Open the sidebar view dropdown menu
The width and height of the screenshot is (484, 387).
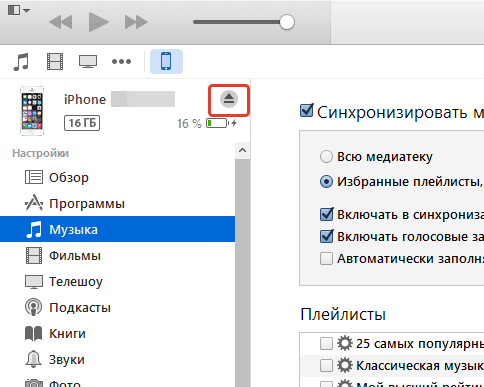coord(19,10)
